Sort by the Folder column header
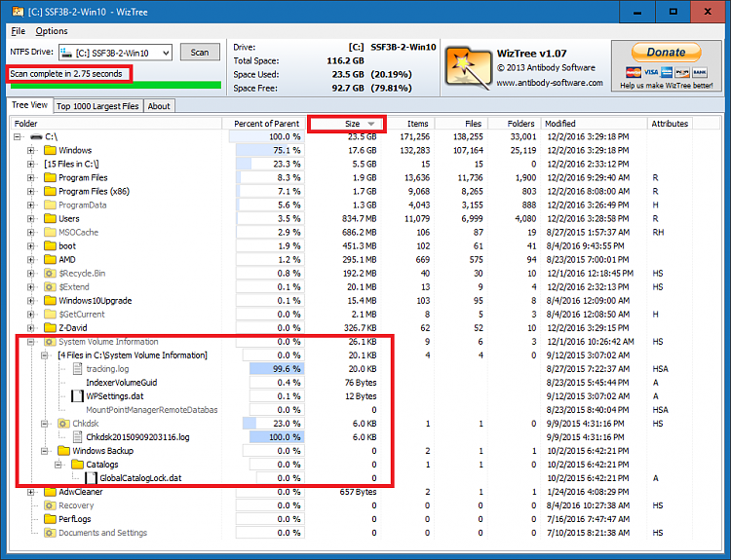 pos(116,124)
